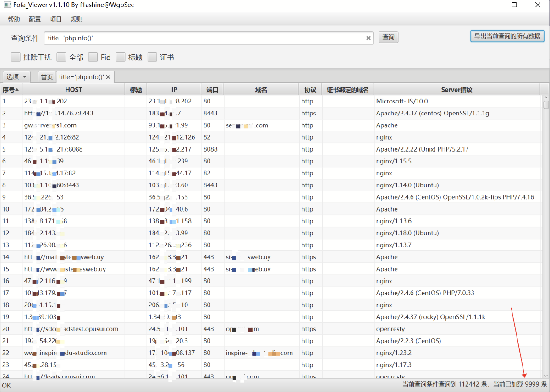The image size is (550, 392).
Task: Enable the 排除干扰 checkbox
Action: click(16, 57)
